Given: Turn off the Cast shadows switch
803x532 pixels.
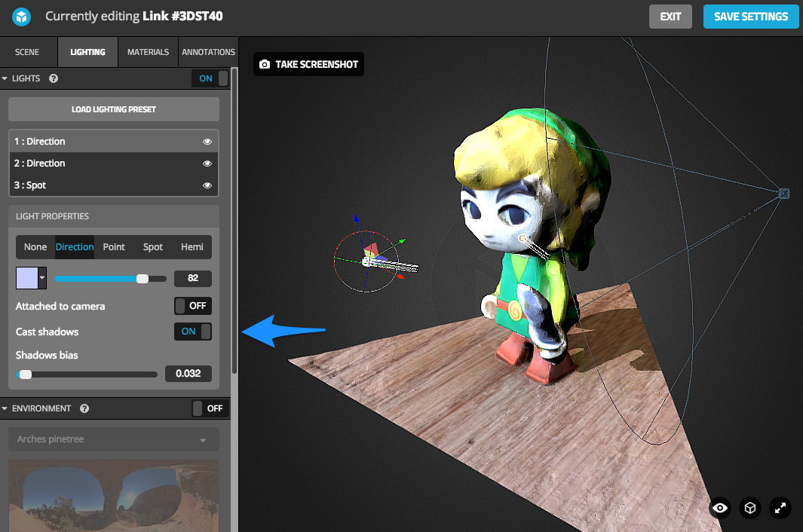Looking at the screenshot, I should [x=193, y=332].
